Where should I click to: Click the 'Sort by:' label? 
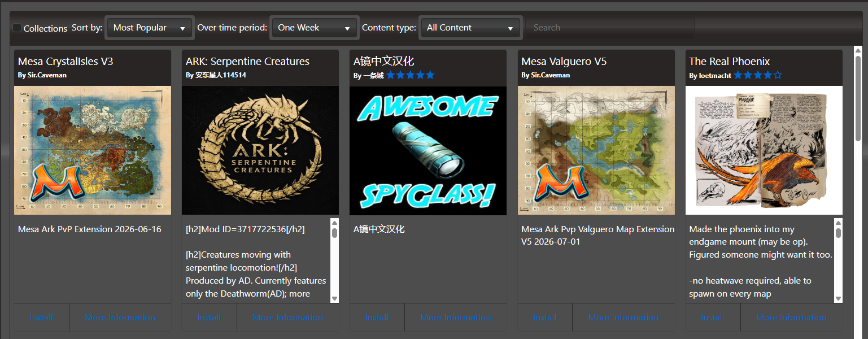(87, 28)
